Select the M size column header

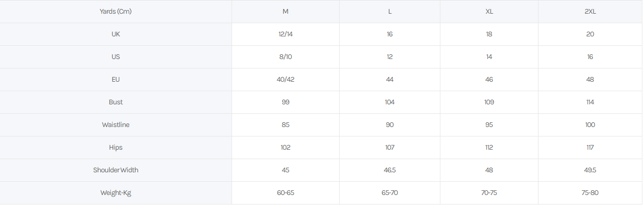click(285, 12)
